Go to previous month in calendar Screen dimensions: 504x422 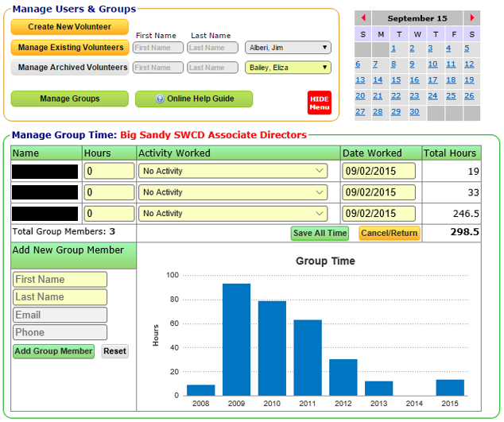(x=363, y=18)
